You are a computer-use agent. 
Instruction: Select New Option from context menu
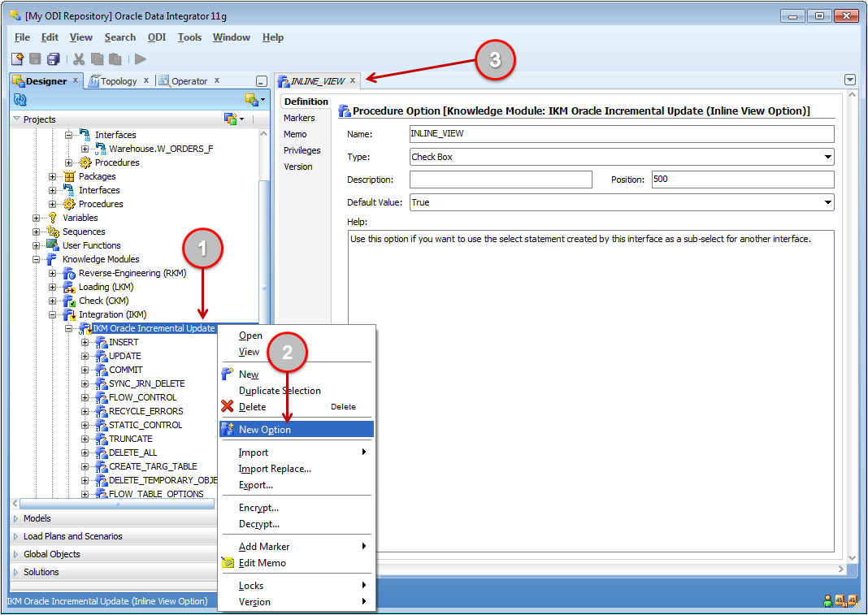[265, 430]
